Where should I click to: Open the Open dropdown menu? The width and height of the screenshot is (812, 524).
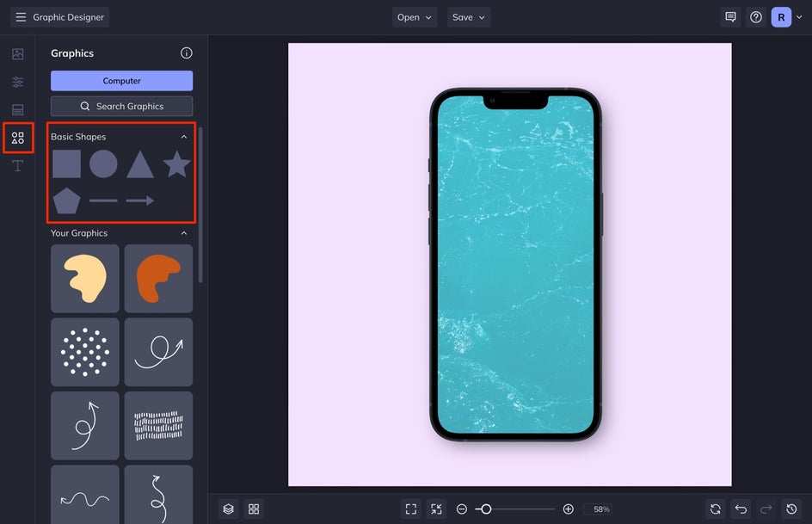coord(415,17)
